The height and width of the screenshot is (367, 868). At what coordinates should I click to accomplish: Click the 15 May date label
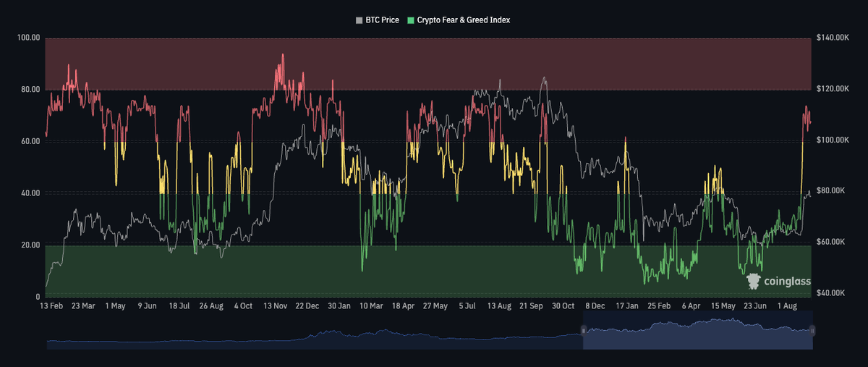click(x=724, y=306)
